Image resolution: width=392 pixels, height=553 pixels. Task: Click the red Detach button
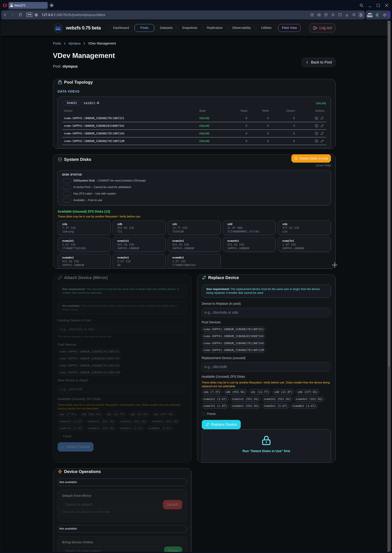[x=172, y=504]
